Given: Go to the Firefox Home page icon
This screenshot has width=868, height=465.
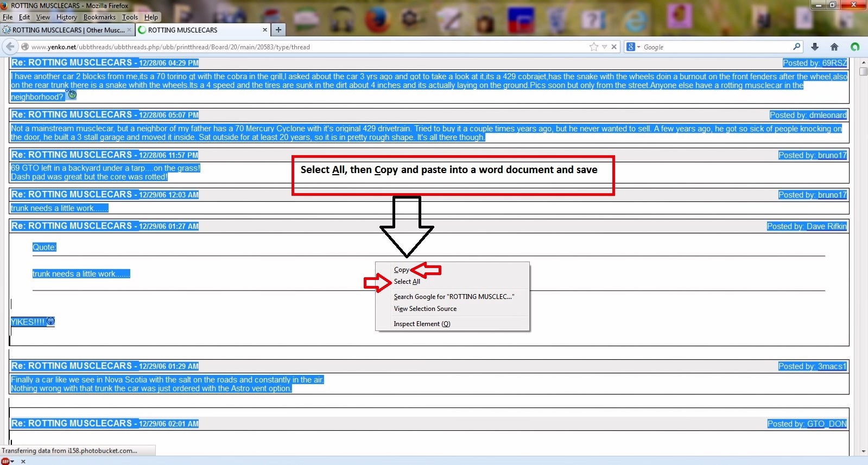Looking at the screenshot, I should point(834,47).
